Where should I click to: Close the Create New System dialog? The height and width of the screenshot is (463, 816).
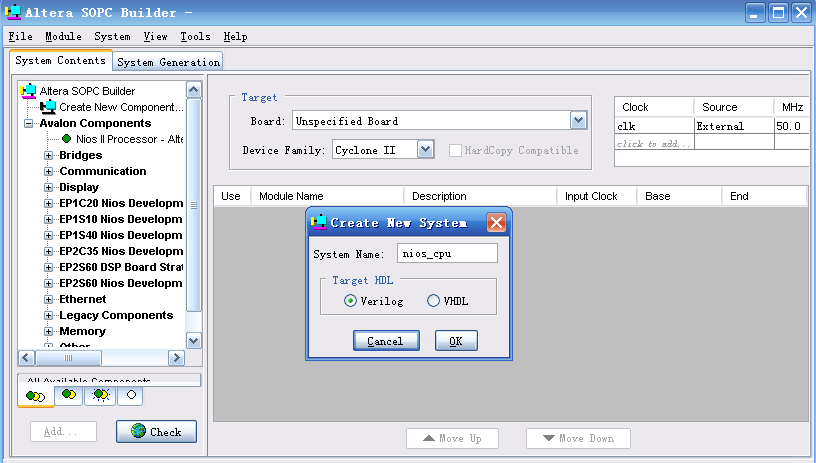click(x=496, y=223)
